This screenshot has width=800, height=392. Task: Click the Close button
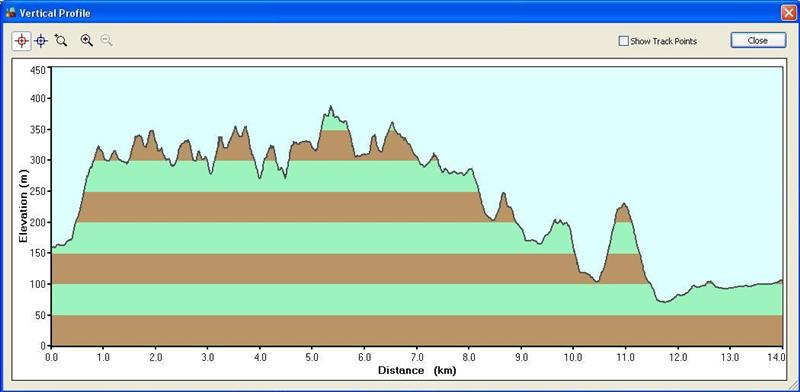click(x=758, y=40)
